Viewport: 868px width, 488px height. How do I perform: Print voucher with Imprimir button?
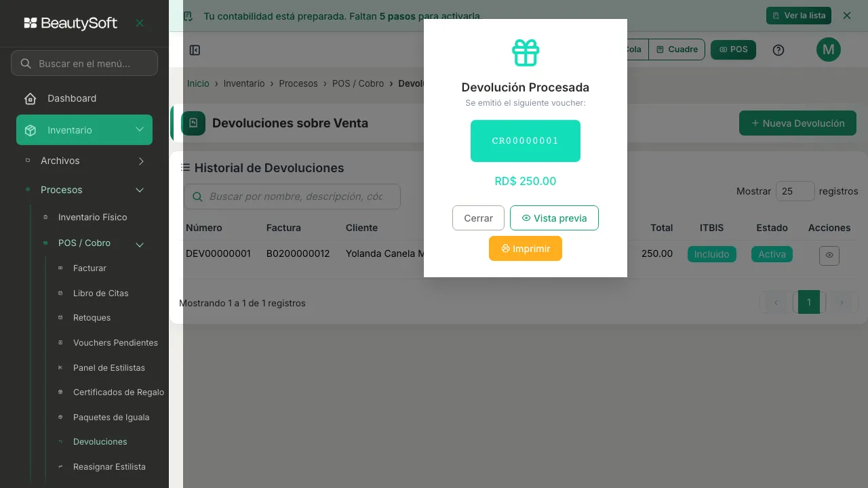tap(526, 249)
